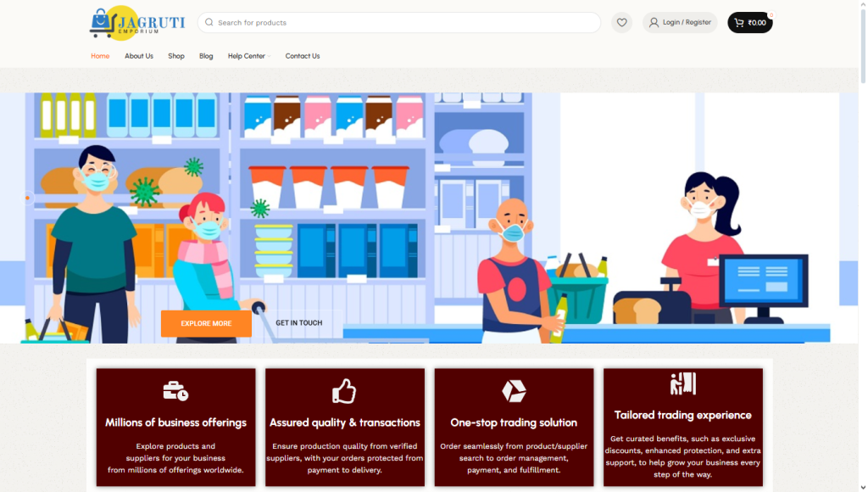Screen dimensions: 868x492
Task: Click 'Explore products and suppliers' description text
Action: point(175,458)
